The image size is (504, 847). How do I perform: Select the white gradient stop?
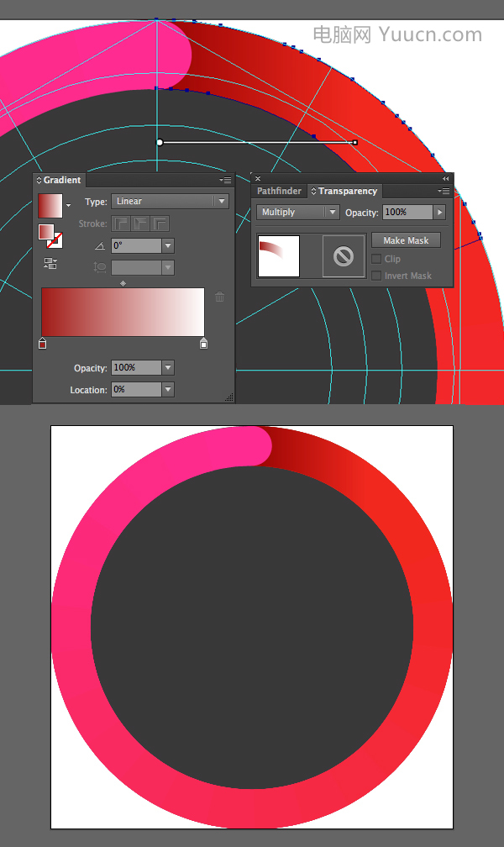click(203, 343)
